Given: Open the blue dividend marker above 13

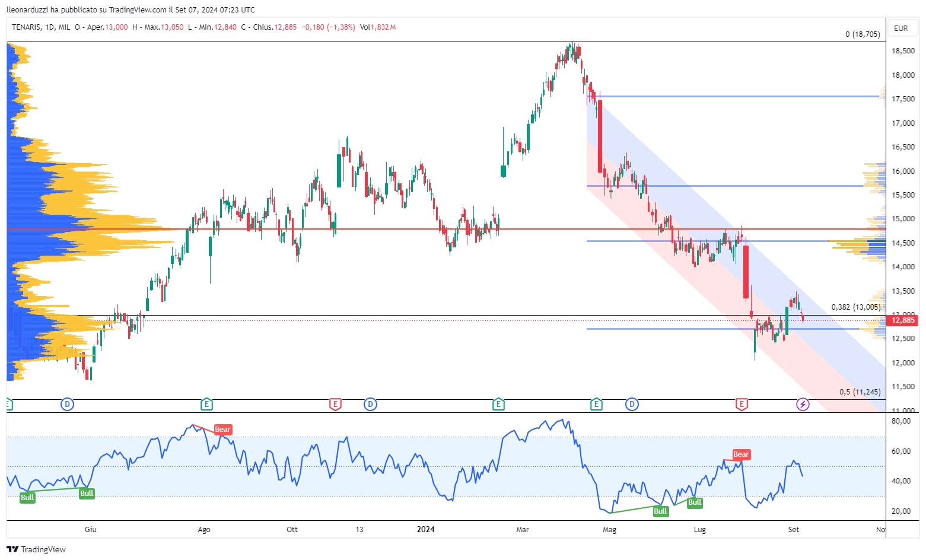Looking at the screenshot, I should click(370, 405).
